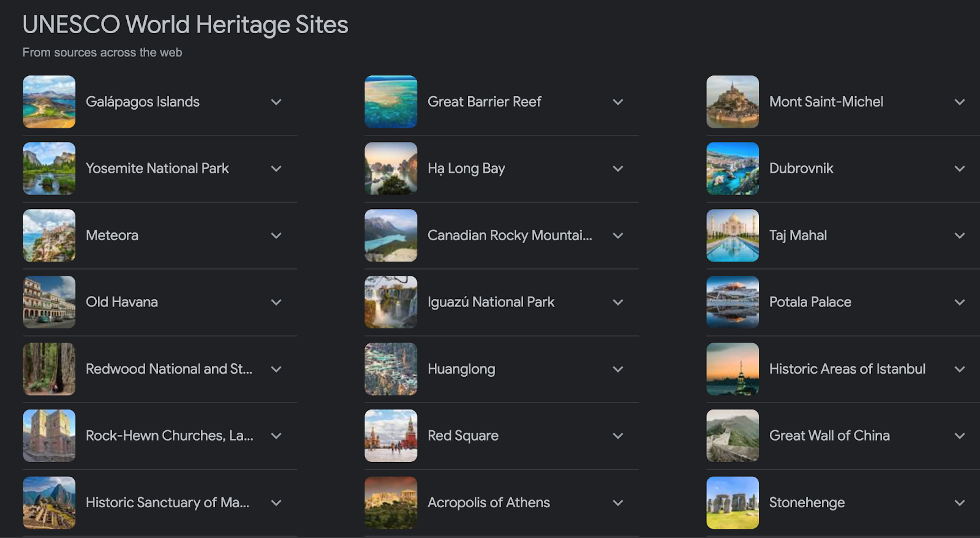Open the Old Havana thumbnail image
Viewport: 980px width, 538px height.
pyautogui.click(x=49, y=302)
